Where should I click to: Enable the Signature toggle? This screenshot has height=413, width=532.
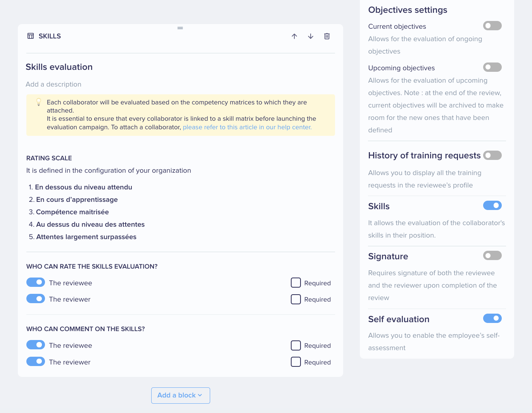tap(492, 255)
